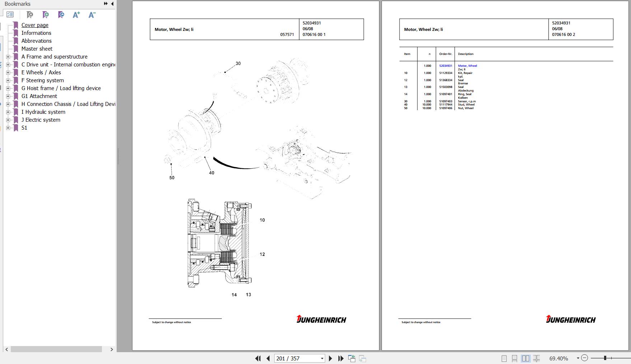Switch to continuous facing view
This screenshot has width=631, height=364.
[537, 358]
